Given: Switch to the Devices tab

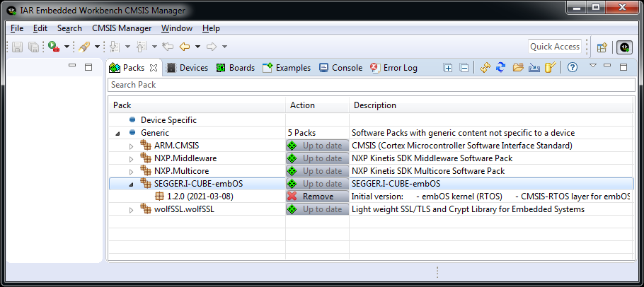Looking at the screenshot, I should point(187,68).
